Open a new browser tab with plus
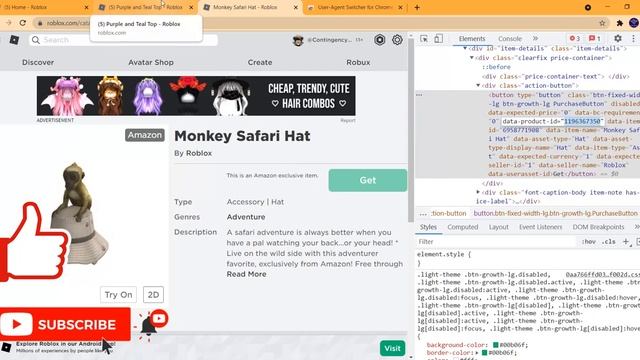 [417, 7]
